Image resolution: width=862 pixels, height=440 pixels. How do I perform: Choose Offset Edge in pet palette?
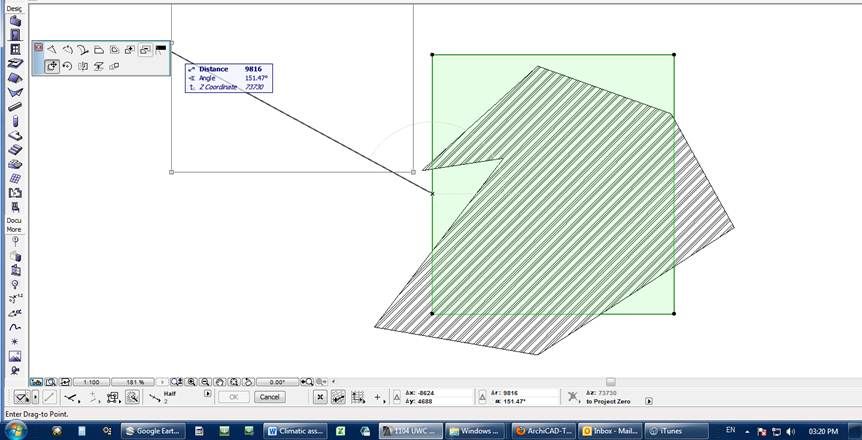click(x=98, y=50)
